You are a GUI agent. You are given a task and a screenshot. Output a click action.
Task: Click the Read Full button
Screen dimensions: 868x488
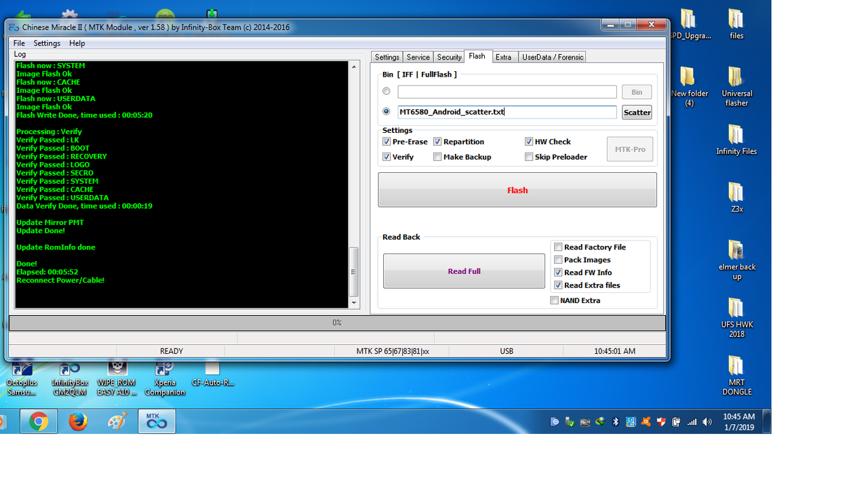(464, 271)
